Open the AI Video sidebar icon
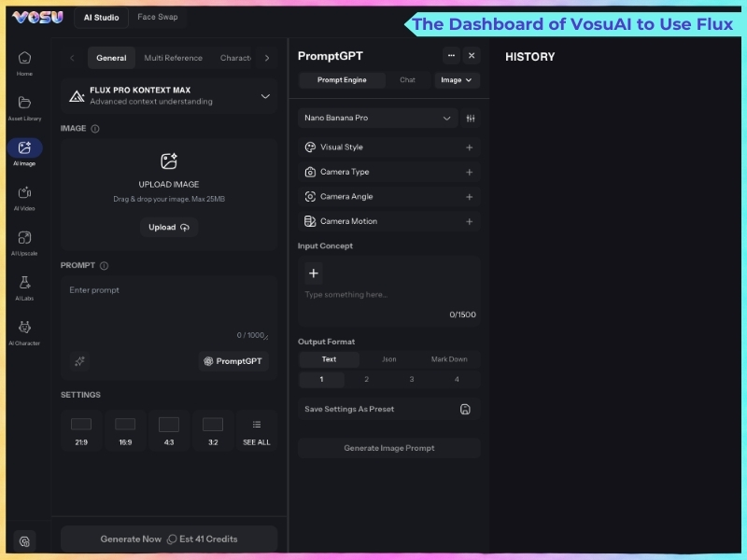747x560 pixels. (24, 193)
